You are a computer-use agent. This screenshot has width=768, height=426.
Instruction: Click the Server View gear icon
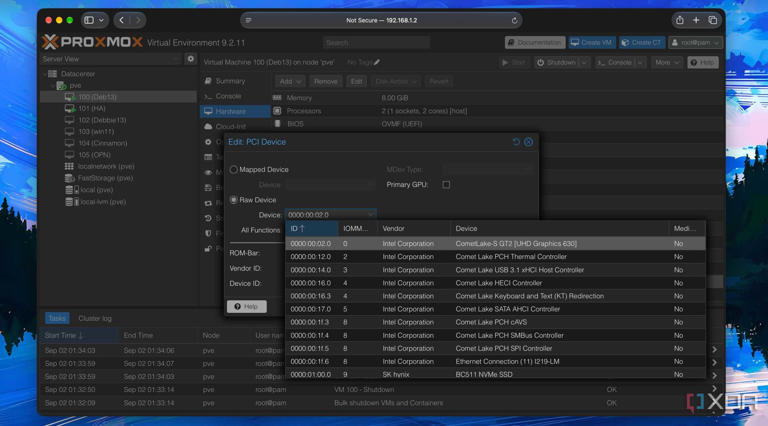(191, 59)
